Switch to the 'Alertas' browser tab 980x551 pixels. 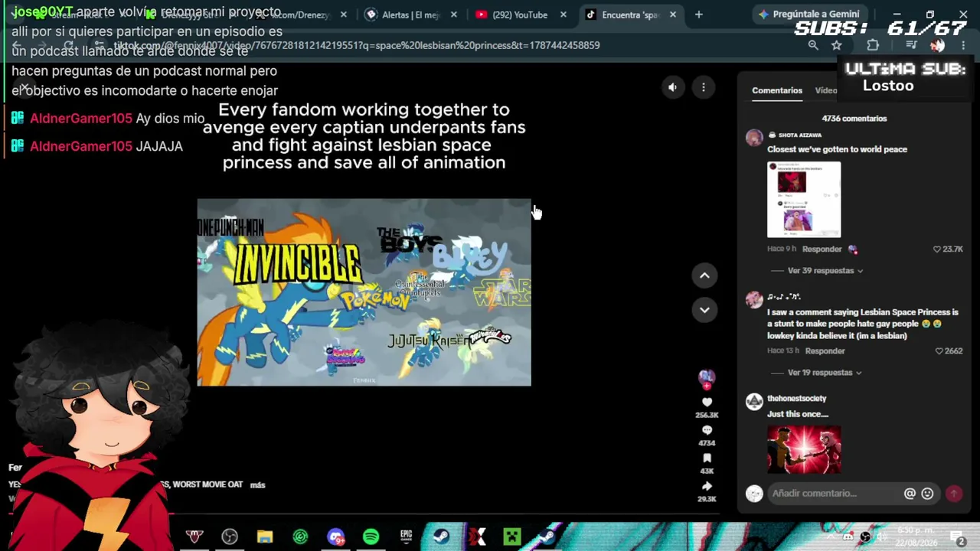[x=410, y=15]
